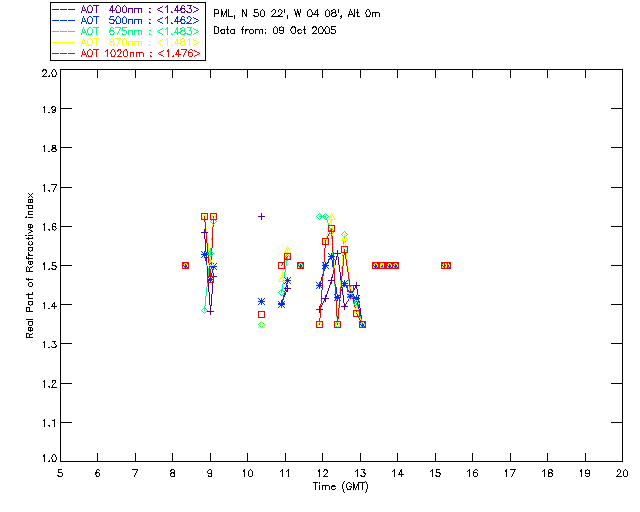Click the y-axis tick label '1.6'

point(49,227)
